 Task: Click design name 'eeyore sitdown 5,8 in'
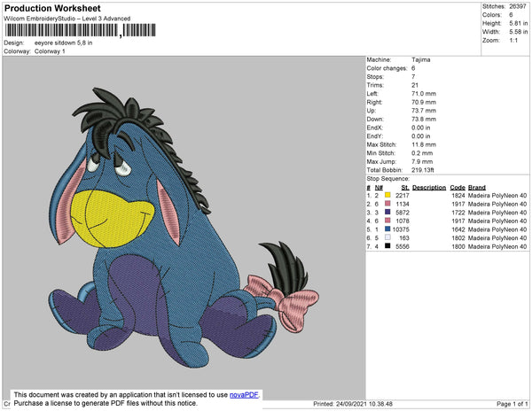(63, 43)
